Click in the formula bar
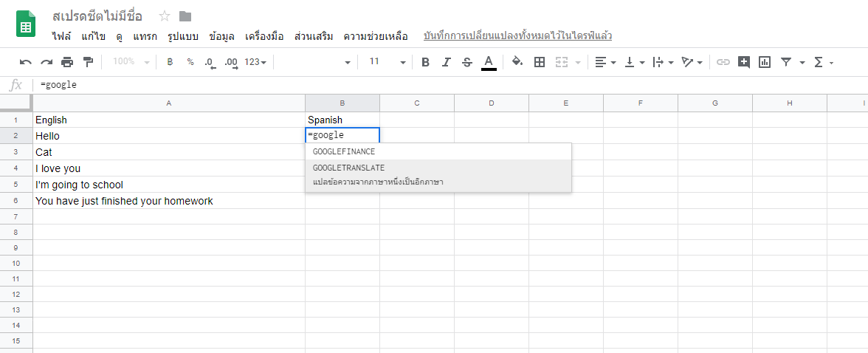This screenshot has width=868, height=353. pyautogui.click(x=449, y=85)
